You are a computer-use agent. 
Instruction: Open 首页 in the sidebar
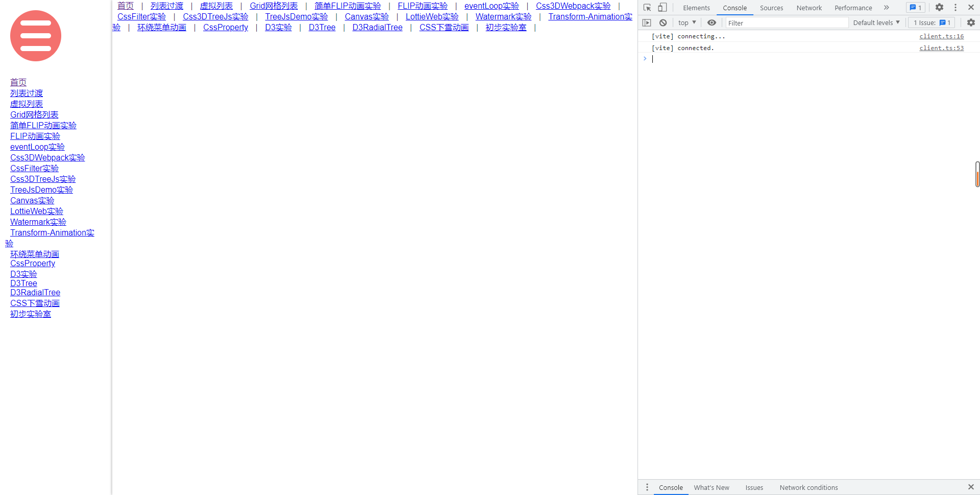tap(18, 82)
